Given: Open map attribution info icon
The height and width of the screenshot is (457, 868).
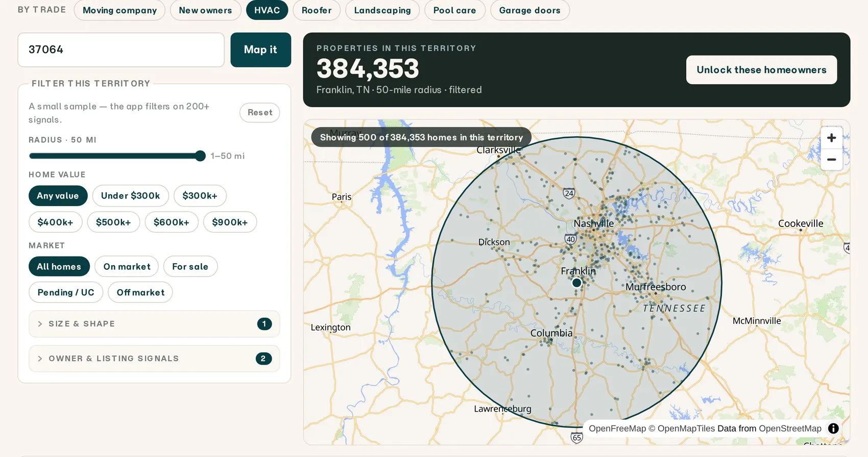Looking at the screenshot, I should pos(833,428).
